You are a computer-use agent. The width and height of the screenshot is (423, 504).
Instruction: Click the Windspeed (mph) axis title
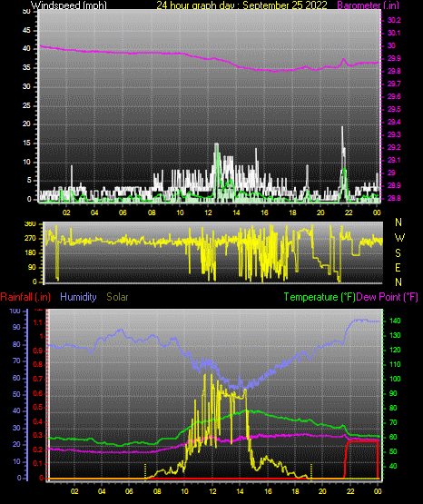[x=68, y=5]
